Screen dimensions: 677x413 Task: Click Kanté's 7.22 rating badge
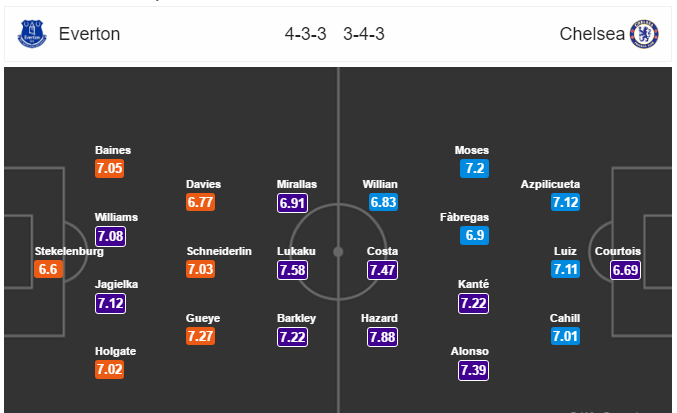pos(474,303)
